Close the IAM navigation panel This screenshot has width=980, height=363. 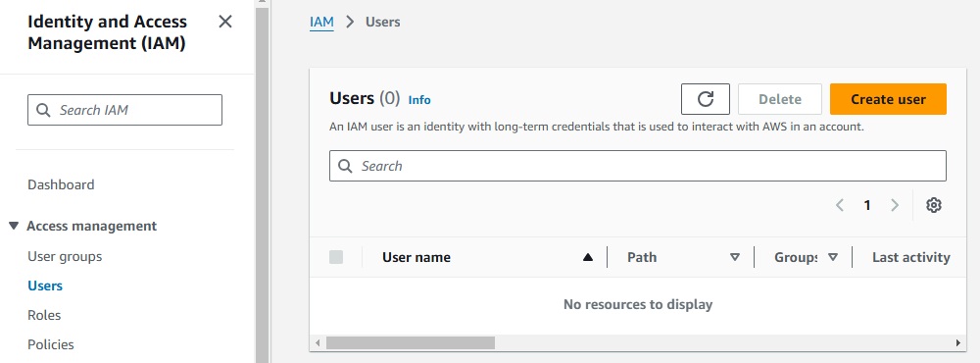(x=225, y=22)
